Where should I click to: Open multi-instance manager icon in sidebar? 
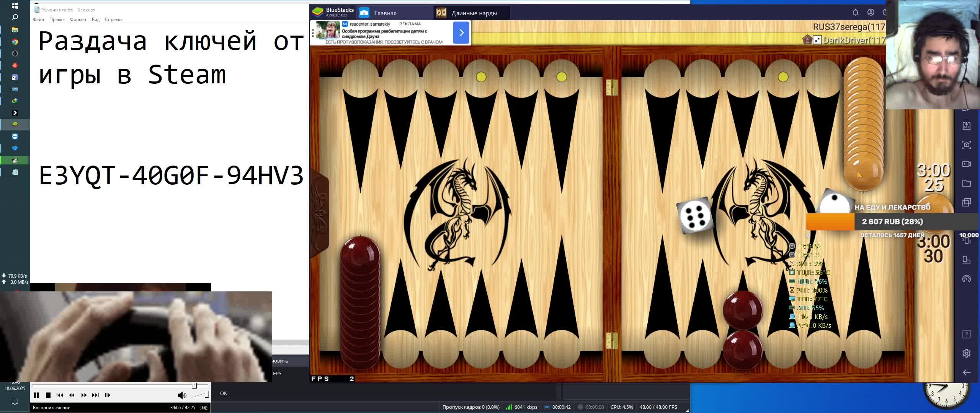(966, 202)
